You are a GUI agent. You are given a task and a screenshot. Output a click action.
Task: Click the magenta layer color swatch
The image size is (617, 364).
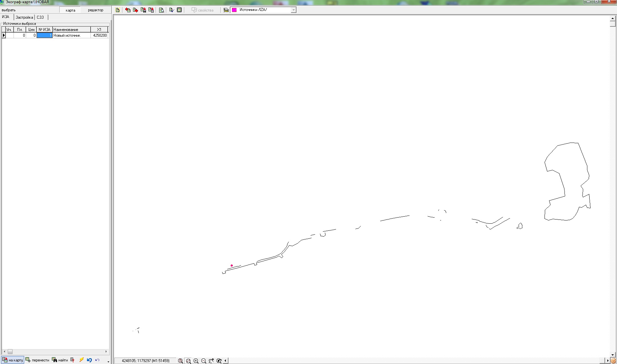click(234, 10)
